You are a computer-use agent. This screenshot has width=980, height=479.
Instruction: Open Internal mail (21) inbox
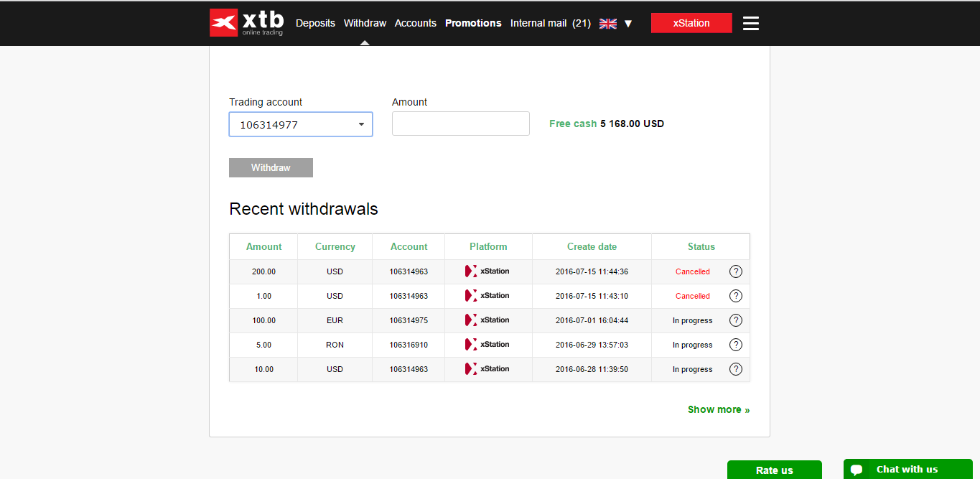tap(550, 23)
